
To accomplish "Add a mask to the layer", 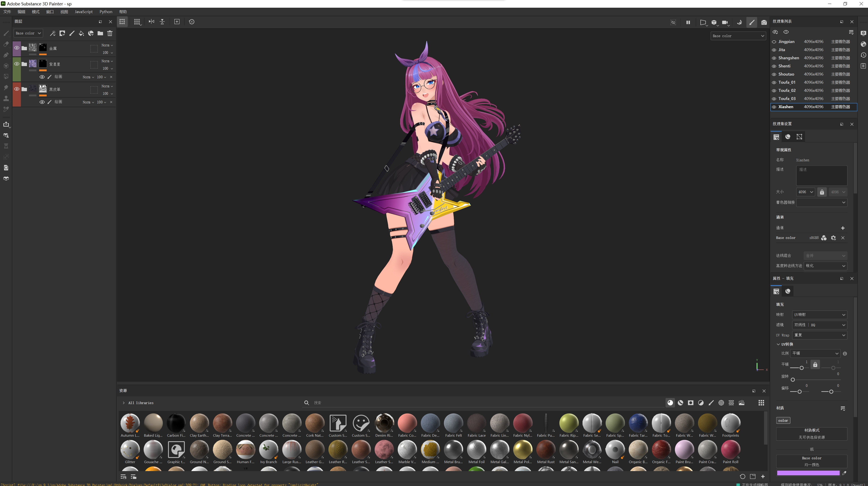I will point(62,33).
